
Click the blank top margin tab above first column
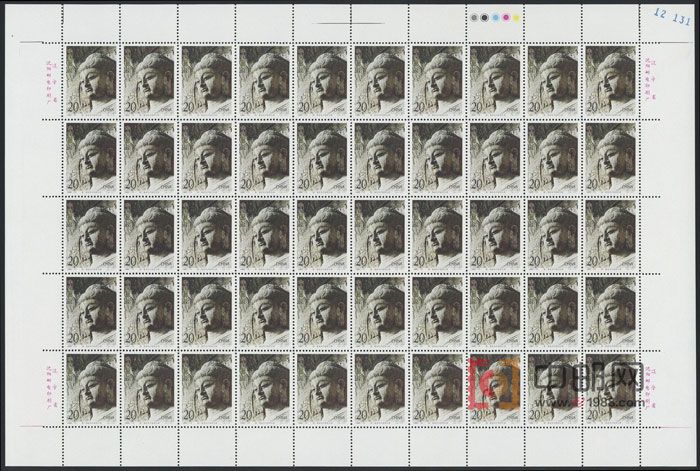[x=92, y=22]
